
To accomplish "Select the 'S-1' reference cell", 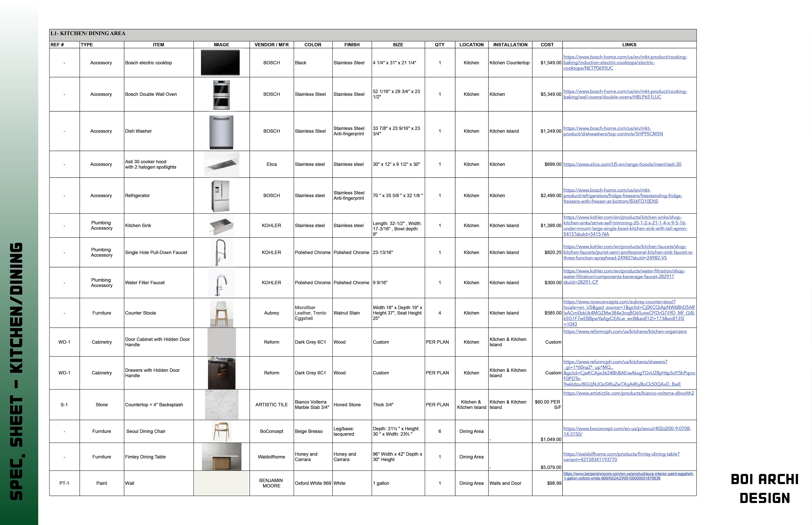I will coord(64,405).
